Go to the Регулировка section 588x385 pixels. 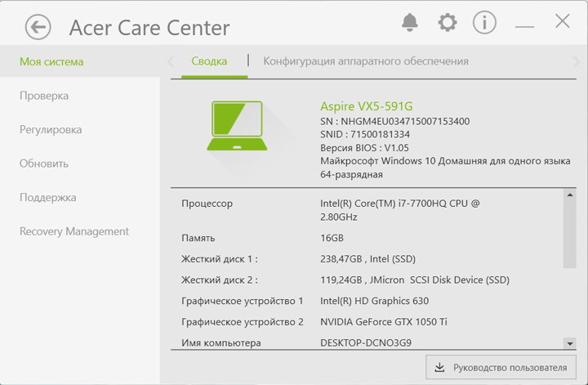coord(51,129)
